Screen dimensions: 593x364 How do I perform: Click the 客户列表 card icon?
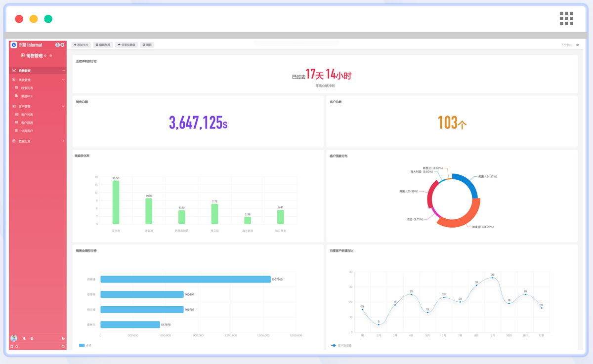tap(16, 115)
